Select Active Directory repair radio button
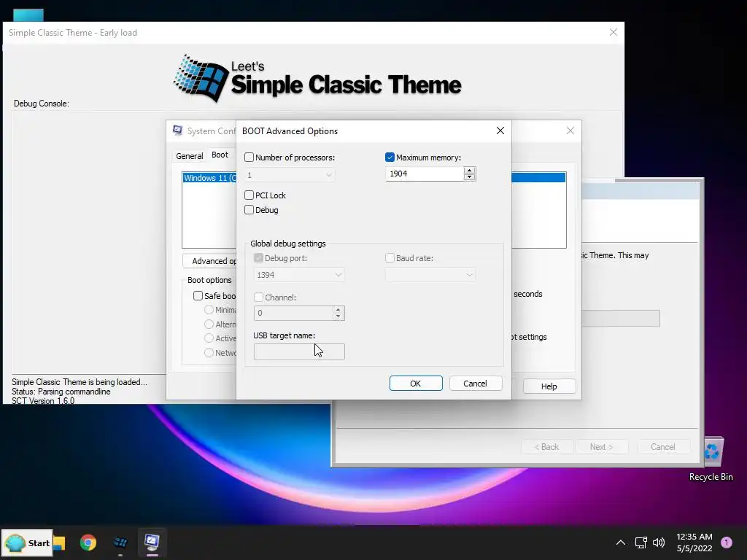This screenshot has width=747, height=560. coord(208,338)
